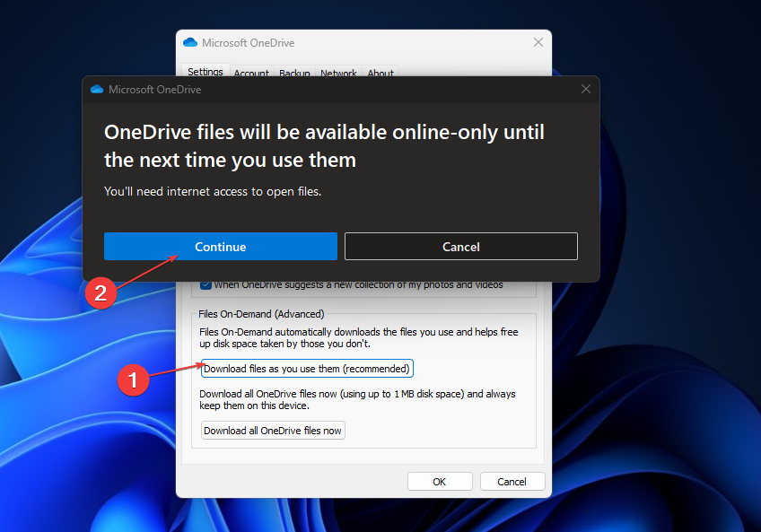The height and width of the screenshot is (532, 761).
Task: Close the dark OneDrive confirmation dialog
Action: 586,89
